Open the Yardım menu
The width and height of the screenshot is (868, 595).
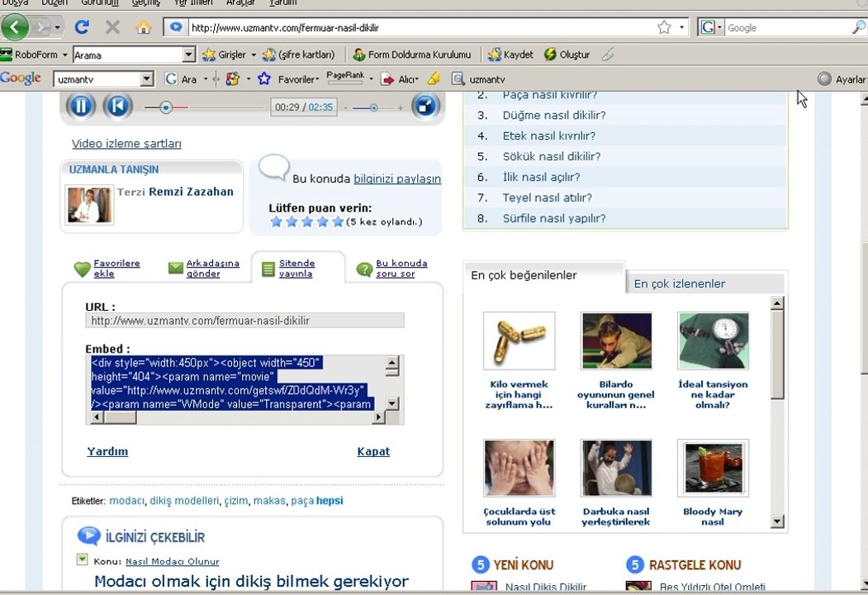coord(283,2)
